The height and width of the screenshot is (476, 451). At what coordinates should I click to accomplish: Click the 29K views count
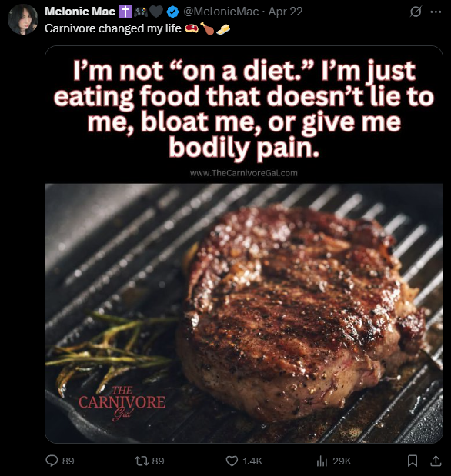342,461
